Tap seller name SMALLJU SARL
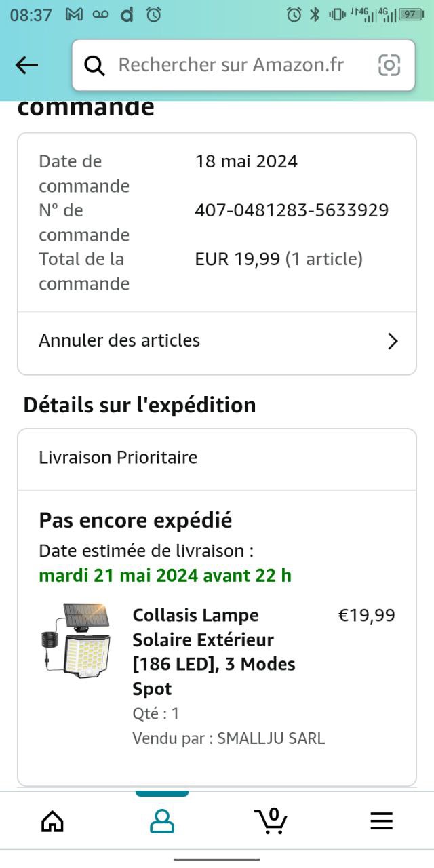 click(271, 738)
